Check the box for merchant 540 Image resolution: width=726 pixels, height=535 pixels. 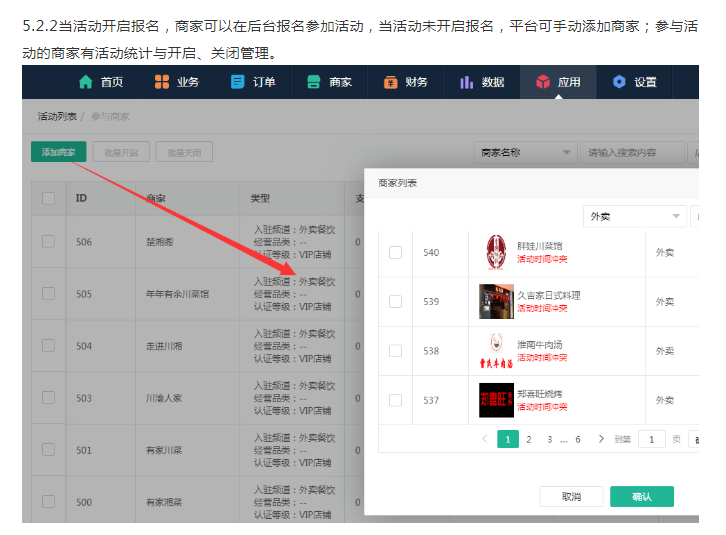(x=395, y=252)
